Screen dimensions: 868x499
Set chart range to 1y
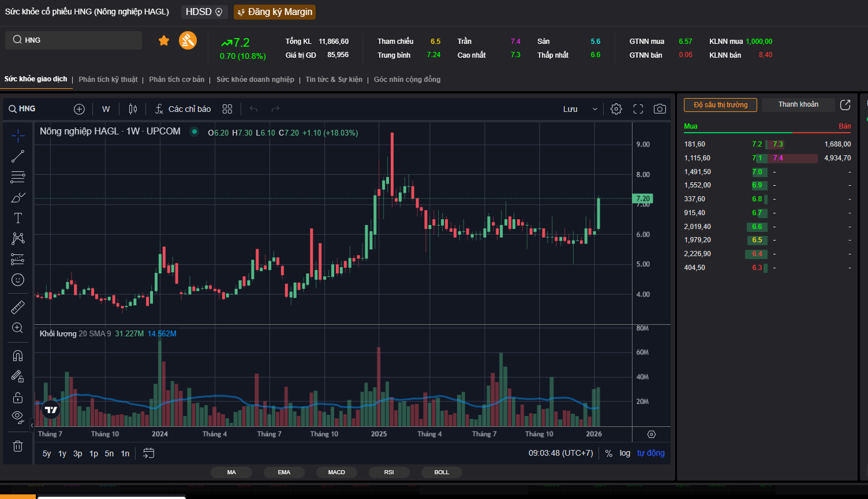coord(62,453)
